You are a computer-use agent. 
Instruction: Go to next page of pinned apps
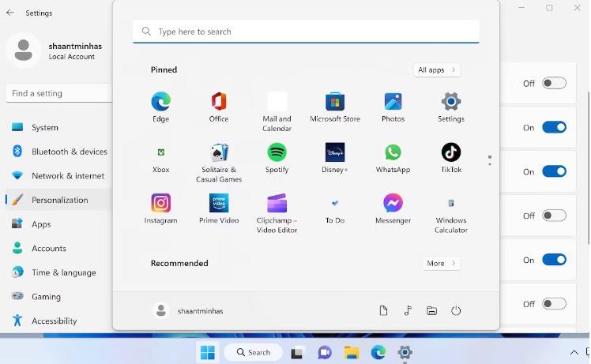tap(490, 164)
